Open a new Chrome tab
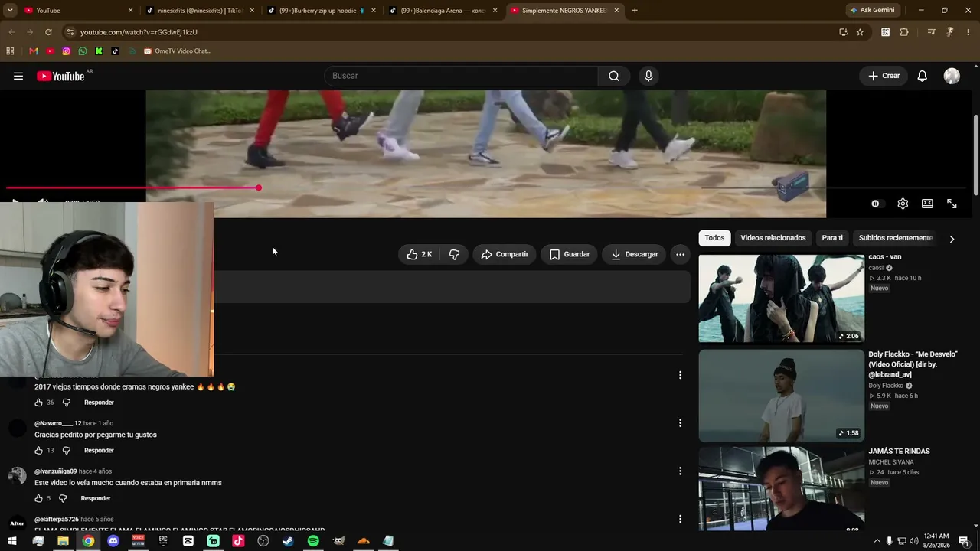980x551 pixels. 635,11
